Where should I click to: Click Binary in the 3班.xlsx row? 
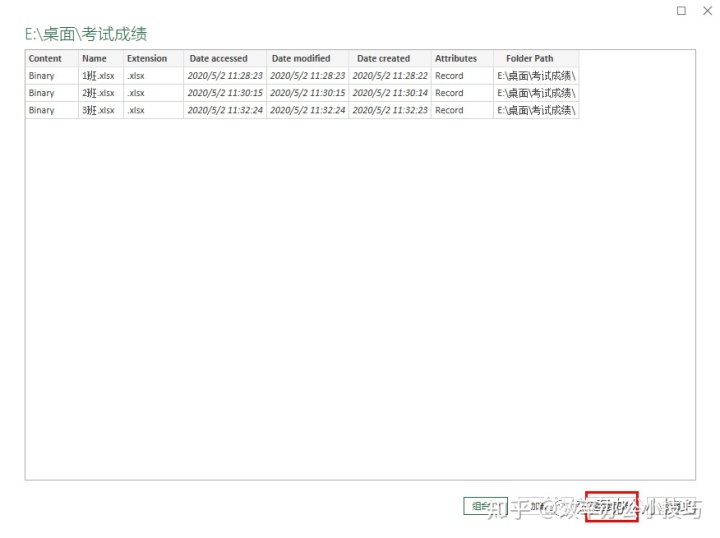41,110
